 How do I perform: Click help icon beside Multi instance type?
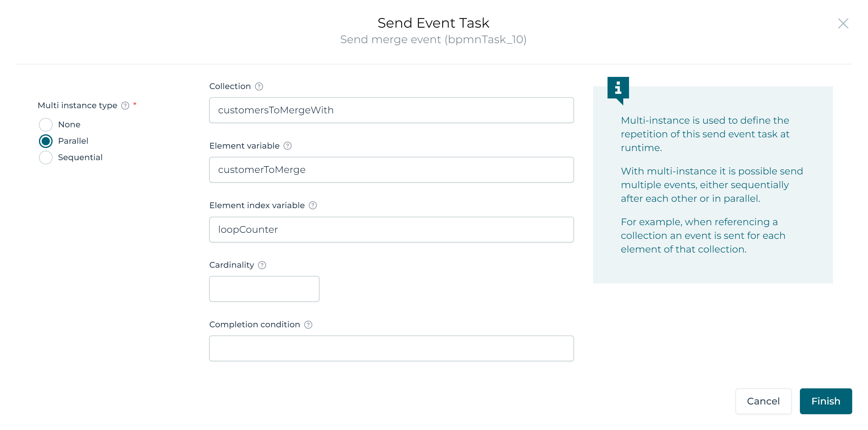pos(125,106)
